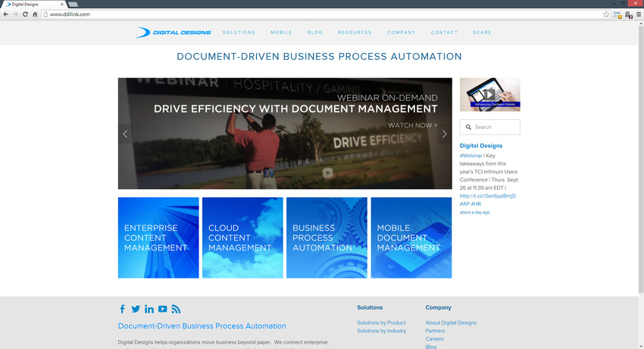Click the Company footer heading
Image resolution: width=644 pixels, height=349 pixels.
coord(438,307)
